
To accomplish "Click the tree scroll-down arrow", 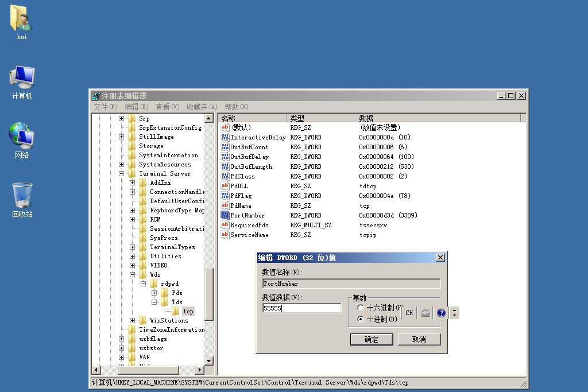I will click(209, 361).
